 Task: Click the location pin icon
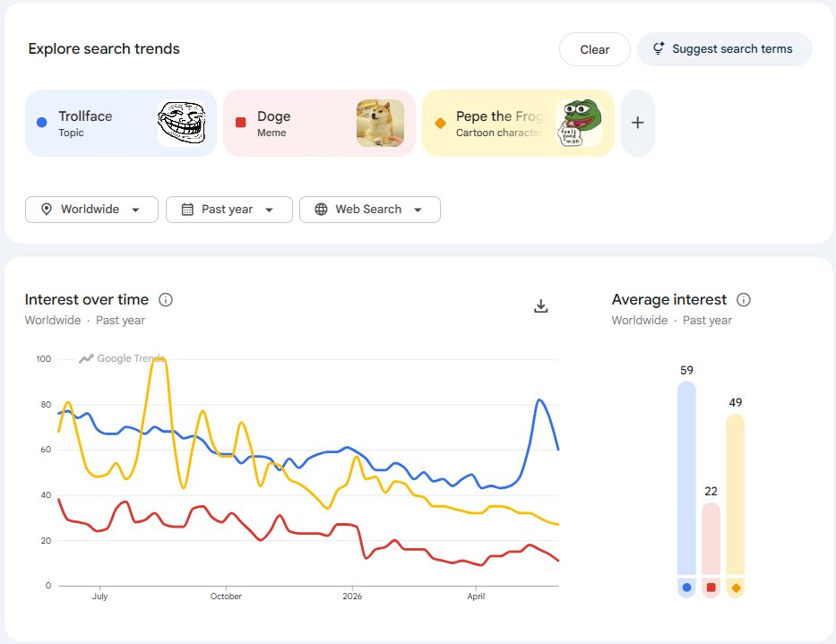click(x=47, y=210)
